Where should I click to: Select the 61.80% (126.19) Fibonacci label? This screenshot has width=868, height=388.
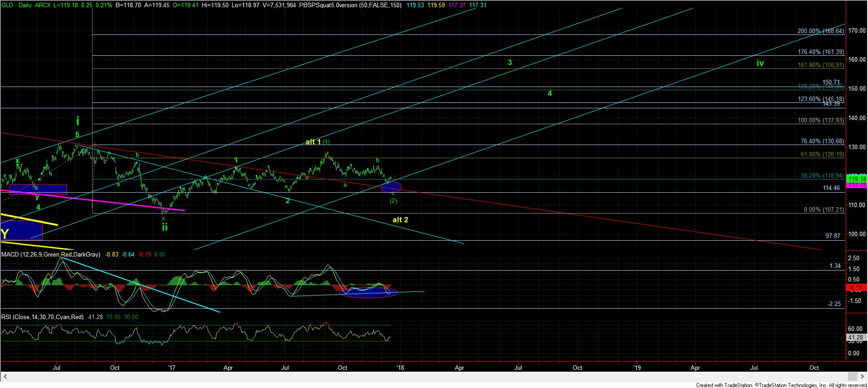822,155
